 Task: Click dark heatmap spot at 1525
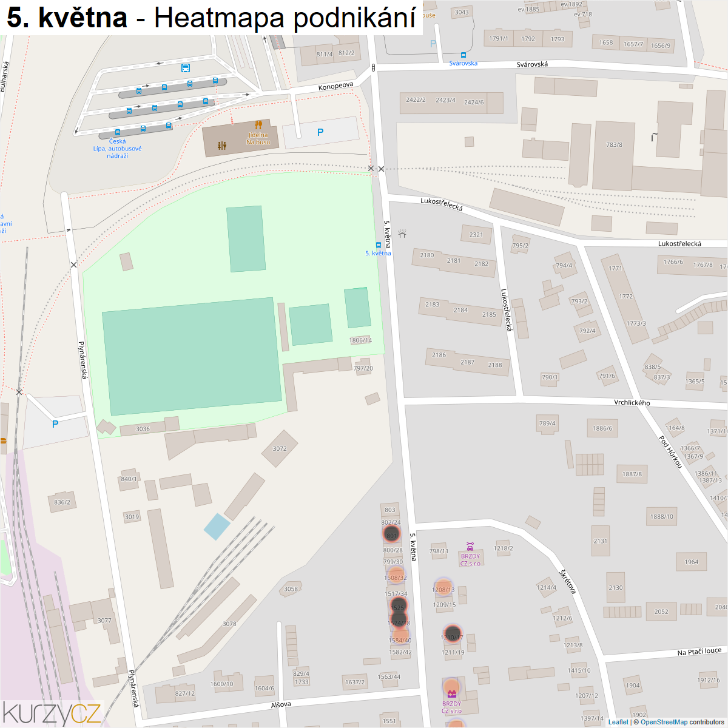[x=398, y=606]
